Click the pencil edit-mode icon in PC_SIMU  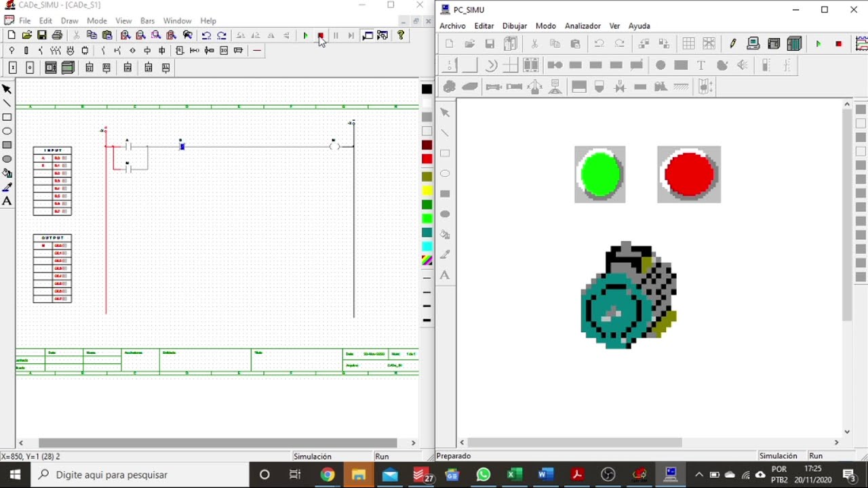pos(733,43)
